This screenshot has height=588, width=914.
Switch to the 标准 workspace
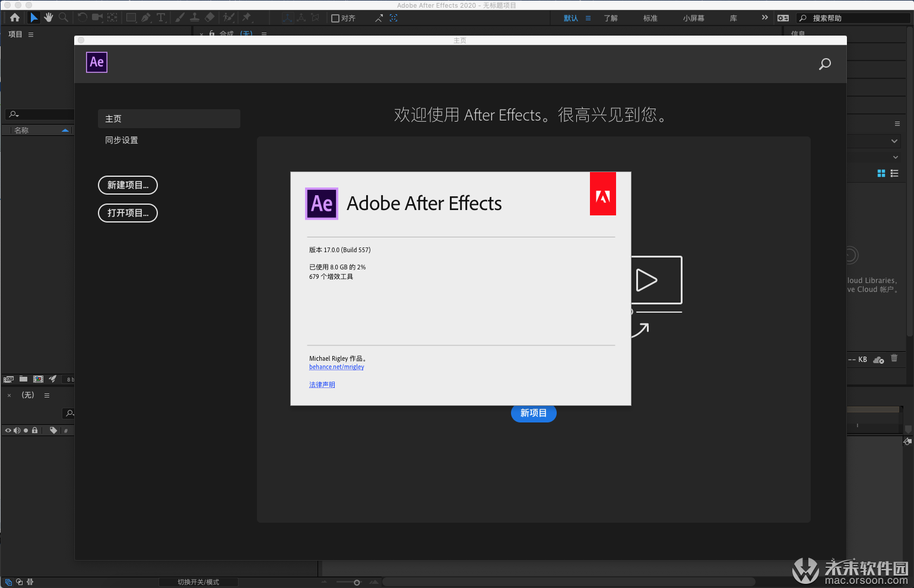[650, 18]
